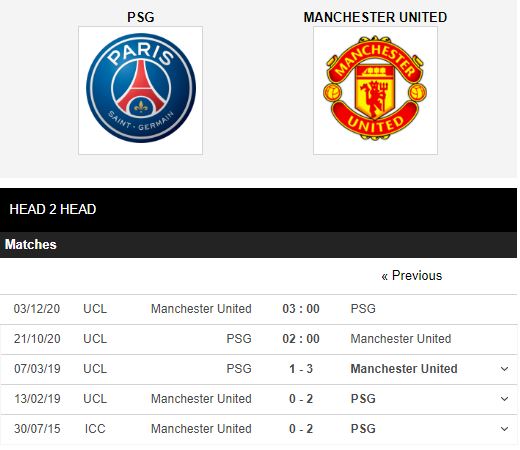
Task: Click the Manchester United crest logo
Action: [375, 90]
